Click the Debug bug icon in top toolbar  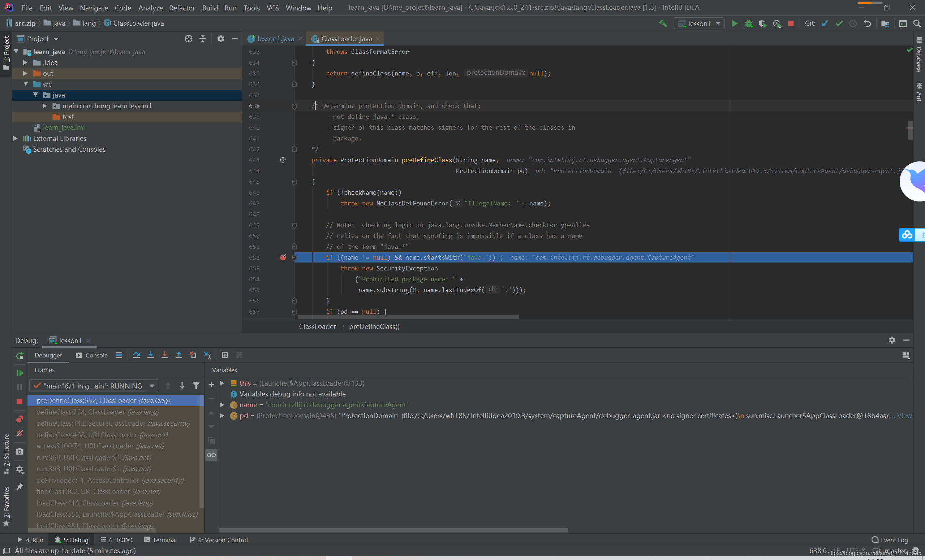[x=749, y=23]
